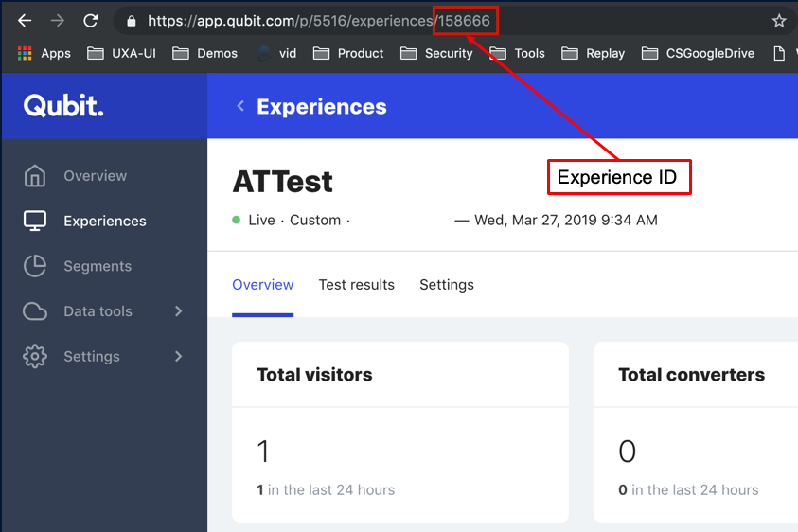This screenshot has width=798, height=532.
Task: Open the experience Settings tab
Action: tap(446, 285)
